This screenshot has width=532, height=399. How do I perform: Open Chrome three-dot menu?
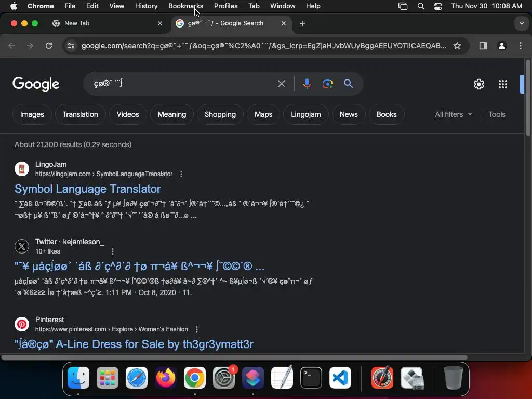tap(521, 46)
